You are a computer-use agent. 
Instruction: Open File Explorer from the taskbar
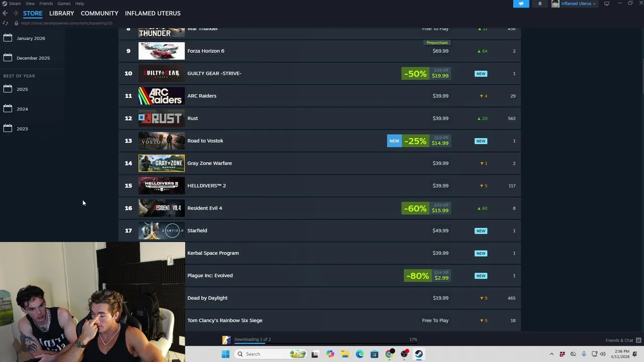coord(345,354)
